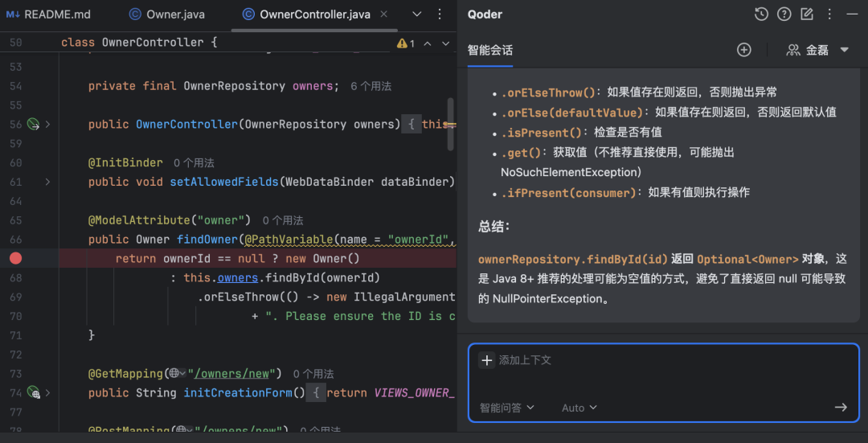
Task: Switch to the Owner.java tab
Action: [166, 14]
